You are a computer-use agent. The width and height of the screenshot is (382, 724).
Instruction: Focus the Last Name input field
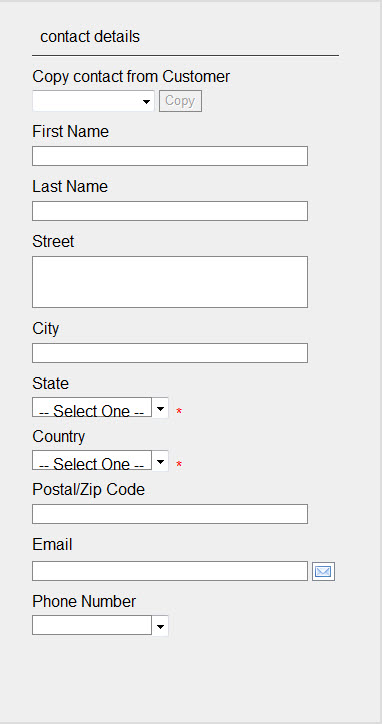[x=170, y=211]
